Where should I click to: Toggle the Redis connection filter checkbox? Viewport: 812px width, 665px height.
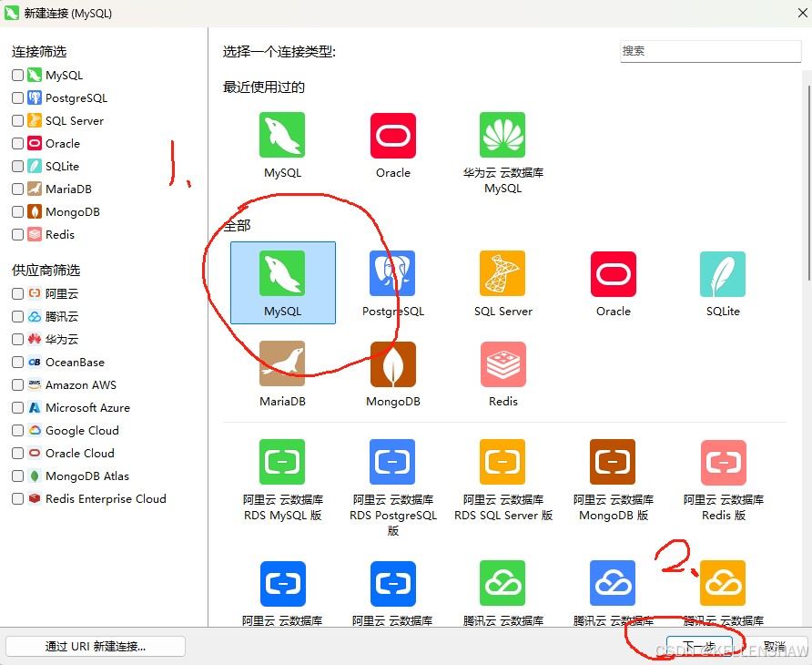[x=17, y=235]
